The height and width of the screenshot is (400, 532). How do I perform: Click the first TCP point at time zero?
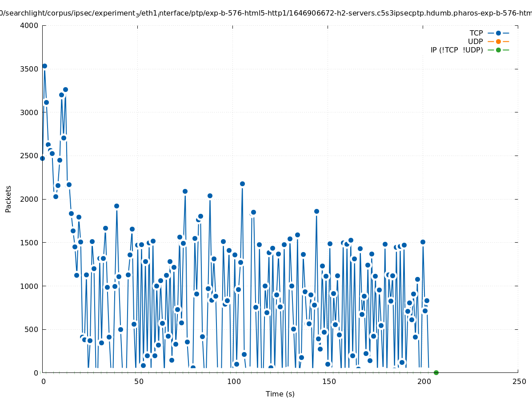point(43,159)
